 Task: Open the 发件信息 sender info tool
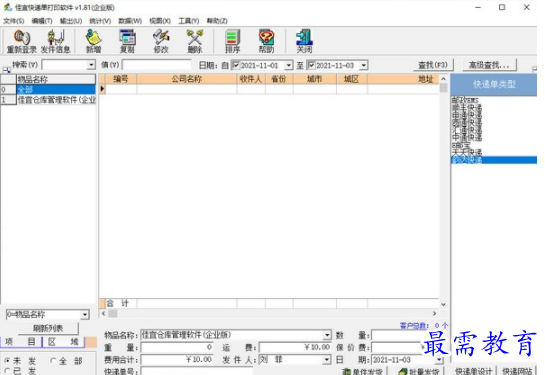click(56, 41)
